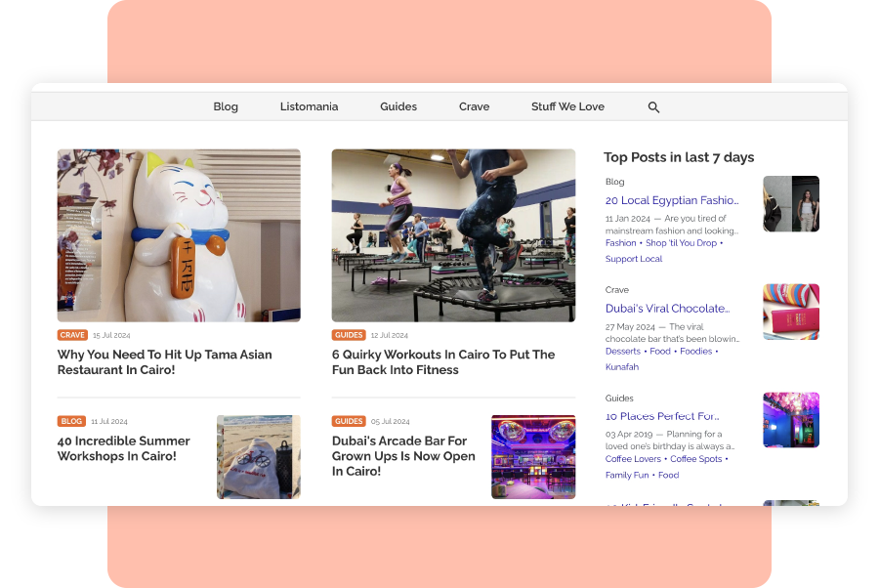This screenshot has height=588, width=879.
Task: Click the '05 Jul 2024' date text
Action: [390, 421]
